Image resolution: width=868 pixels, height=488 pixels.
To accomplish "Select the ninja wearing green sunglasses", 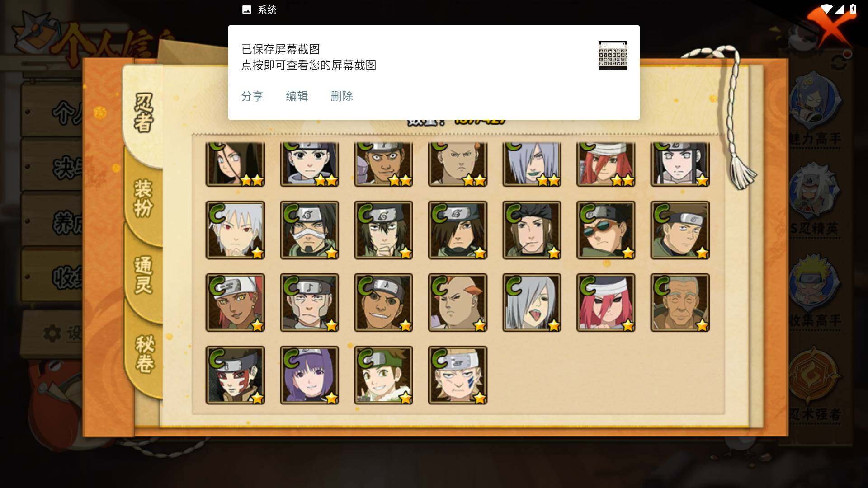I will coord(606,230).
